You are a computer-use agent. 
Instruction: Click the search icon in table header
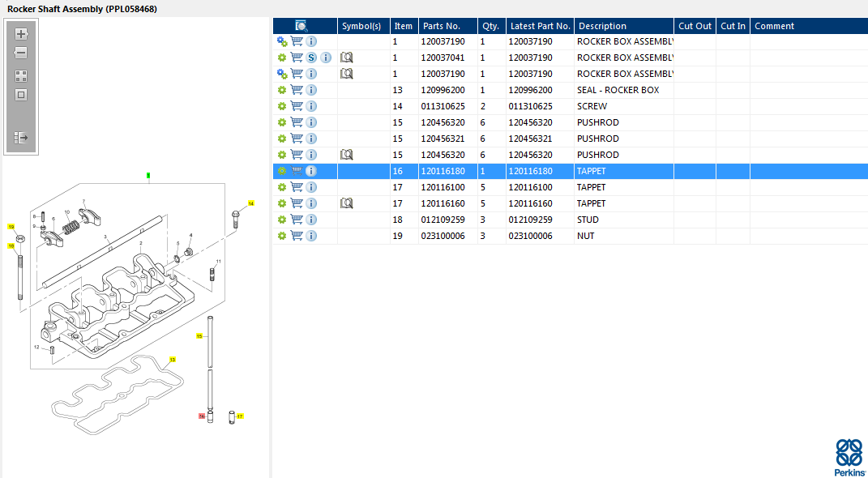click(x=301, y=26)
